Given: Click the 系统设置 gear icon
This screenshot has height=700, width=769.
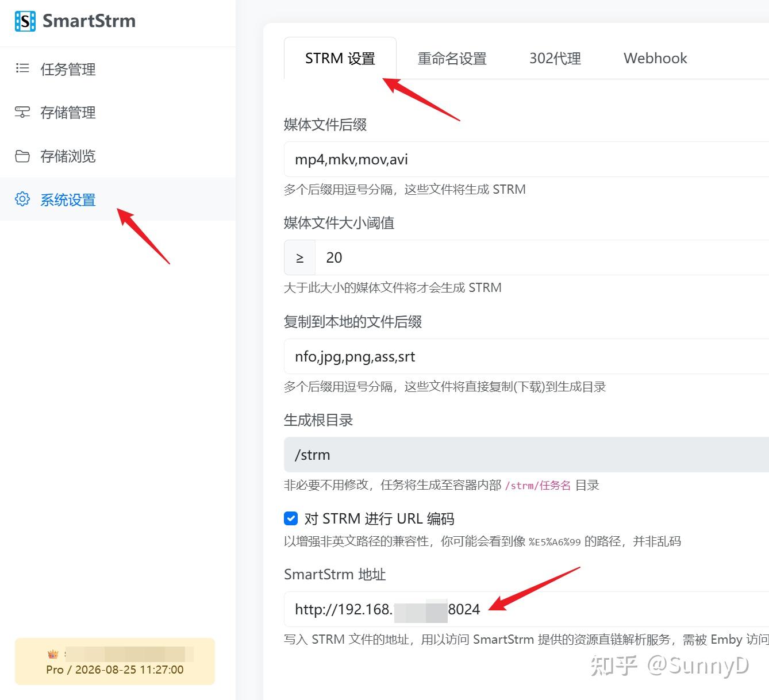Looking at the screenshot, I should 22,199.
